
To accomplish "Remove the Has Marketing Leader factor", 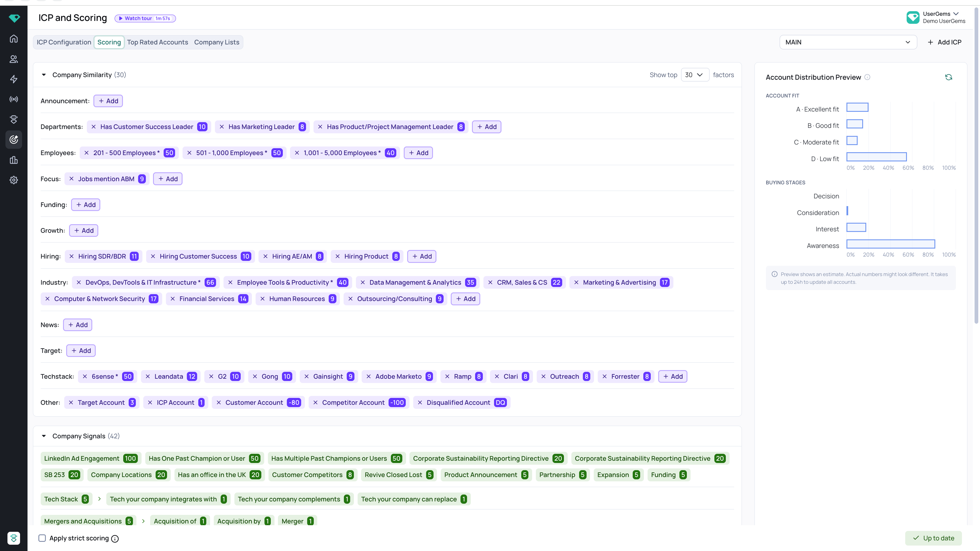I will coord(222,127).
